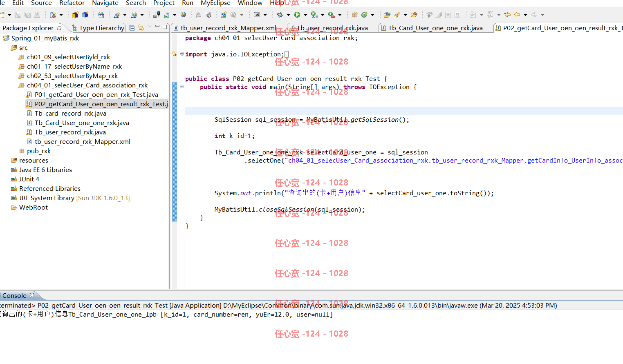Run the program with green play icon
The image size is (623, 364).
[297, 15]
